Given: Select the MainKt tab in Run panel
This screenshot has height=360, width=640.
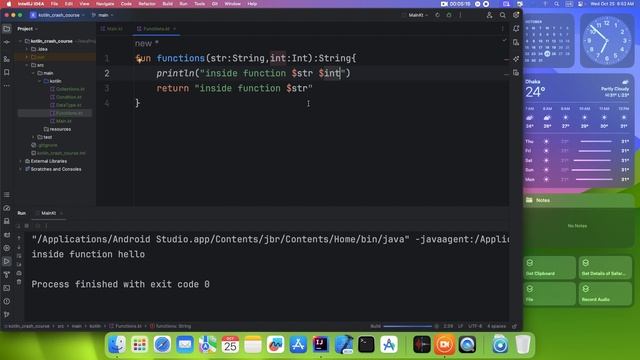Looking at the screenshot, I should (49, 213).
